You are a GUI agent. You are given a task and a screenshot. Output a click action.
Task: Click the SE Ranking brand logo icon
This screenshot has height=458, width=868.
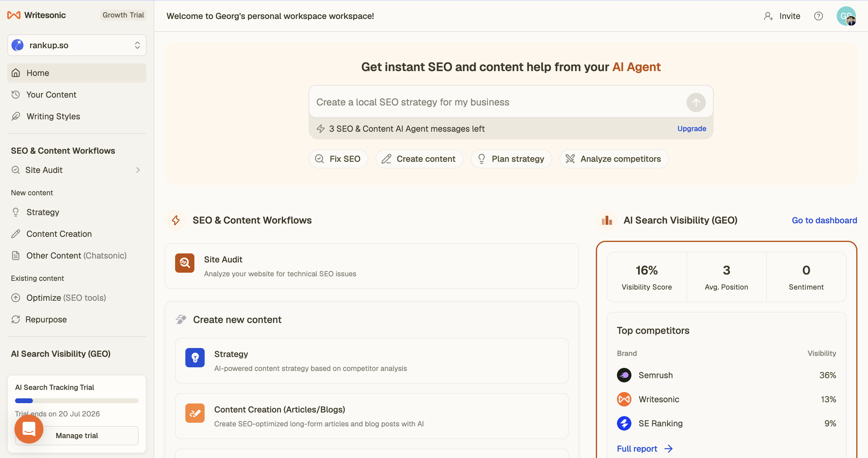pos(624,423)
